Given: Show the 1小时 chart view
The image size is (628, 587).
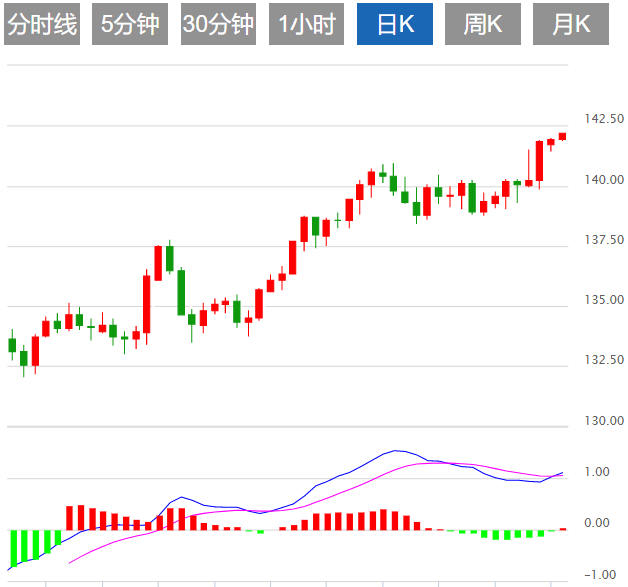Looking at the screenshot, I should pyautogui.click(x=306, y=24).
